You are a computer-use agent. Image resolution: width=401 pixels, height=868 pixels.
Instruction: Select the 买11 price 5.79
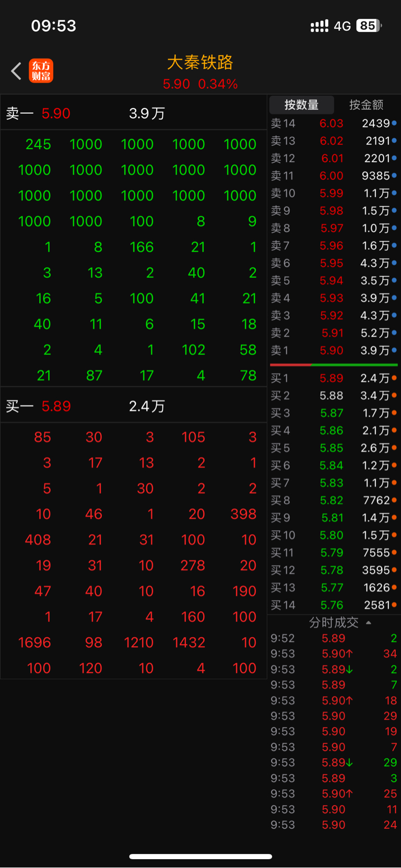(332, 553)
